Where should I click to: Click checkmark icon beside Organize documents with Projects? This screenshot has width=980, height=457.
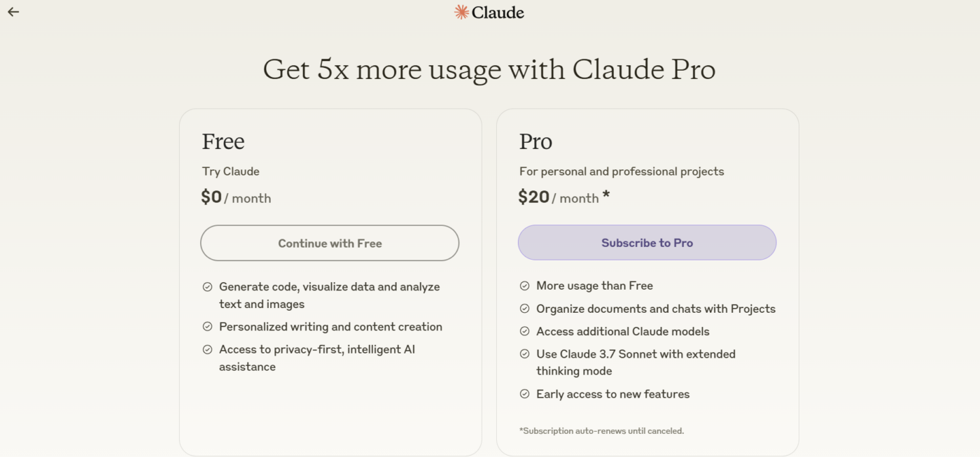pyautogui.click(x=524, y=309)
